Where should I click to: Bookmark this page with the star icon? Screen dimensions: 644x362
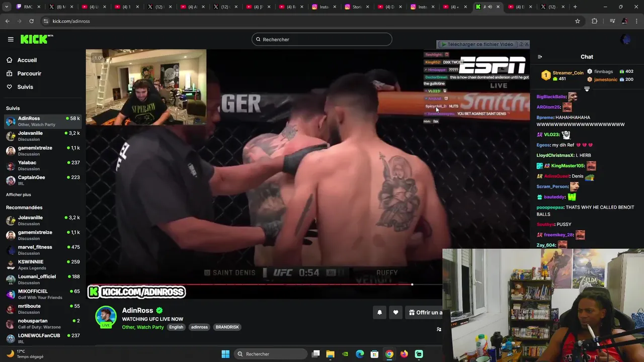pos(578,21)
